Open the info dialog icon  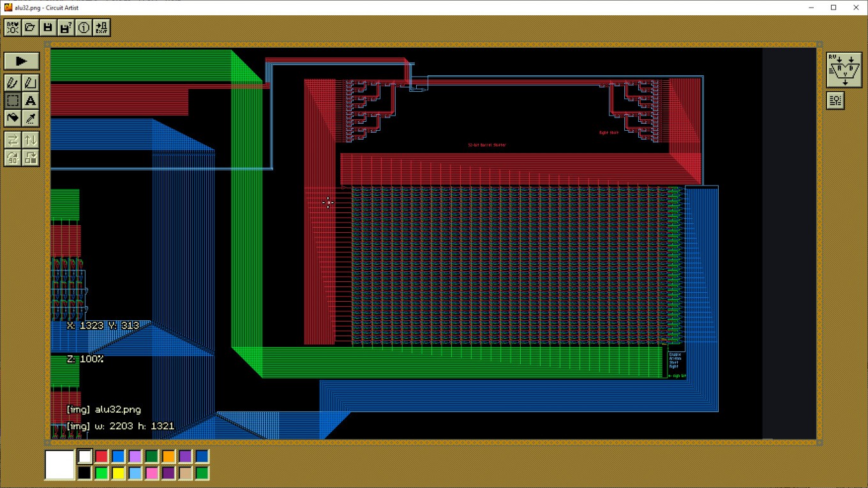pos(84,27)
